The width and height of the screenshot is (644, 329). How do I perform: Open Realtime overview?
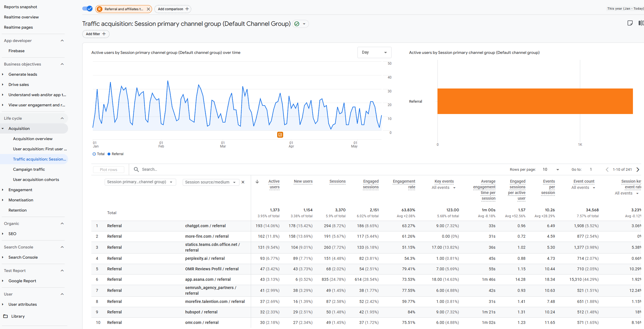coord(21,17)
